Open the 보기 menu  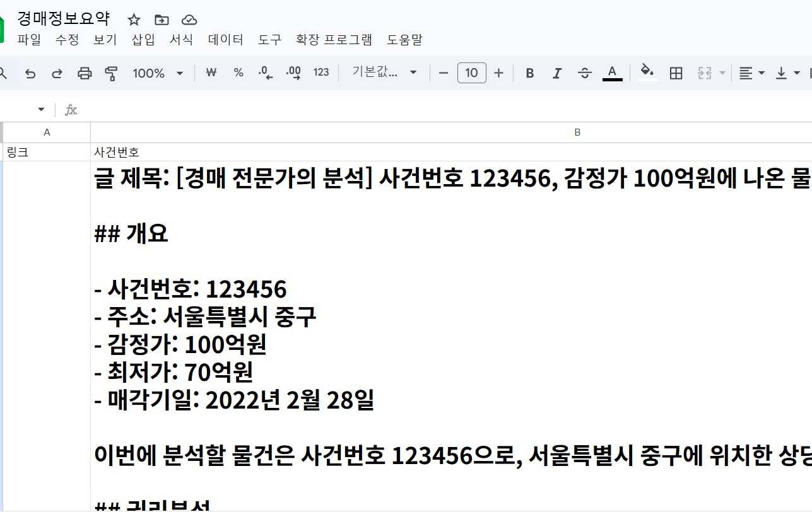click(x=105, y=40)
